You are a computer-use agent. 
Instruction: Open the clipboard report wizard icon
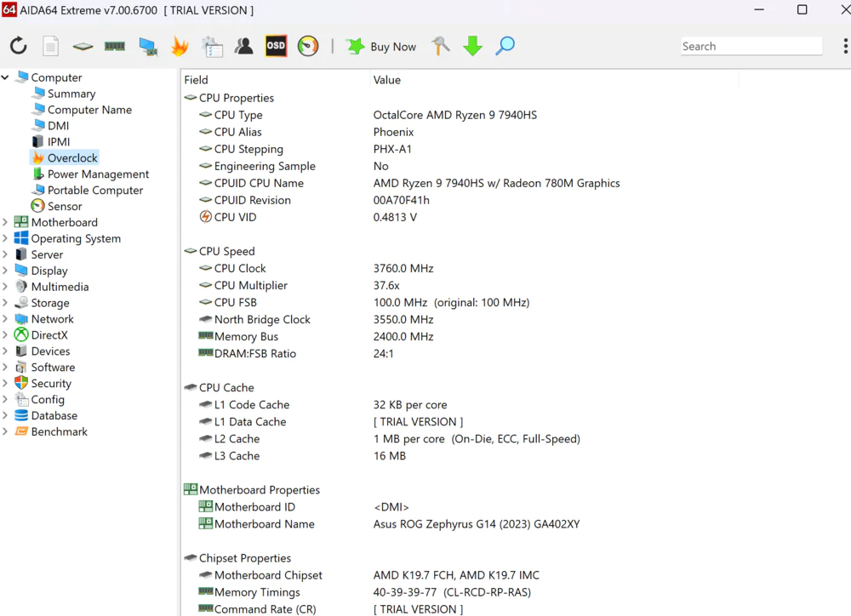point(212,47)
